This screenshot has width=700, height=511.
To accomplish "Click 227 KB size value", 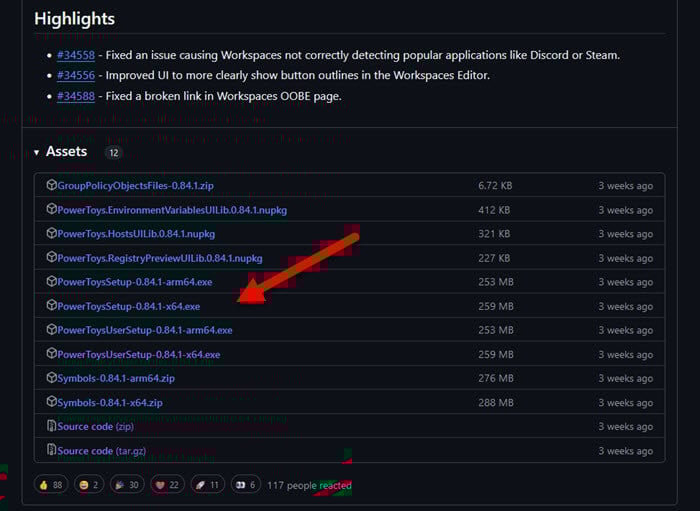I will click(494, 258).
